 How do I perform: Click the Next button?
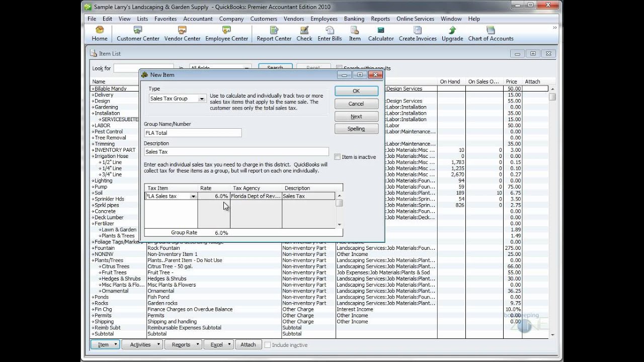356,116
